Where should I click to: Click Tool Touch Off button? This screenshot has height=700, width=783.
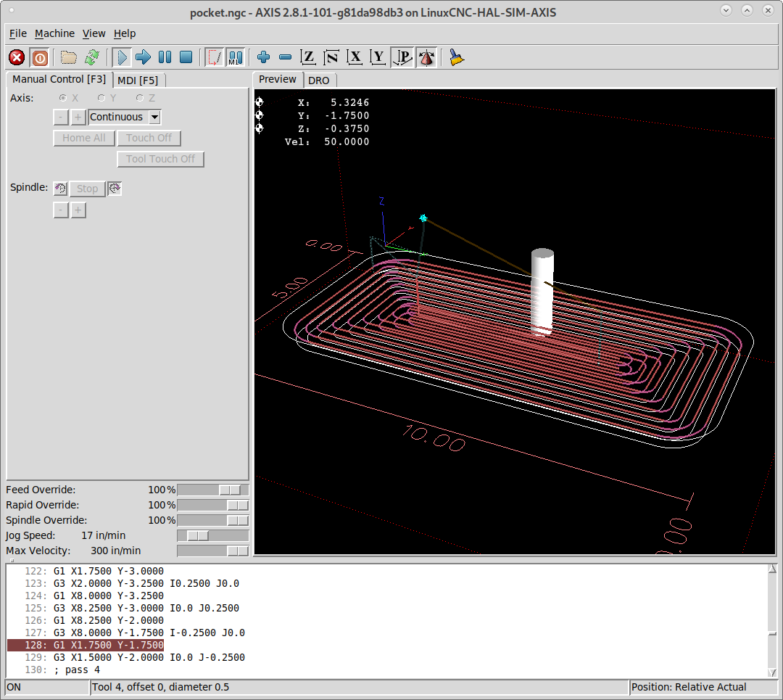point(160,159)
